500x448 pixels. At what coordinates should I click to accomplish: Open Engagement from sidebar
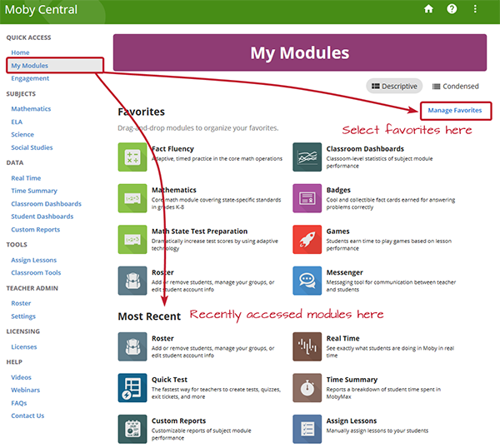click(30, 78)
